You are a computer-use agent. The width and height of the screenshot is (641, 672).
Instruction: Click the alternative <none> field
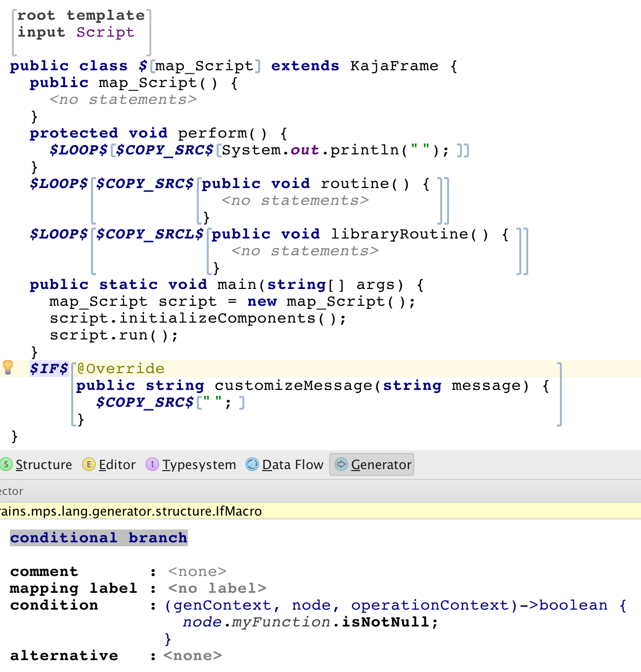192,656
